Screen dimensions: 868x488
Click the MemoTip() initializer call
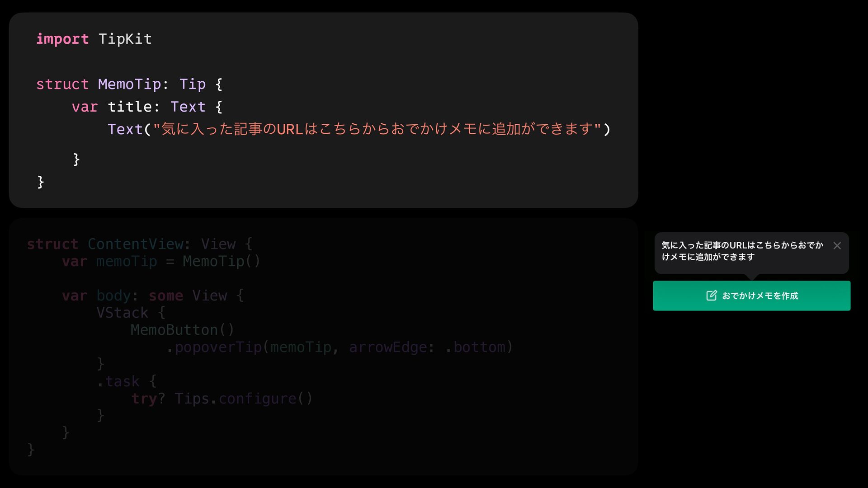[x=221, y=261]
